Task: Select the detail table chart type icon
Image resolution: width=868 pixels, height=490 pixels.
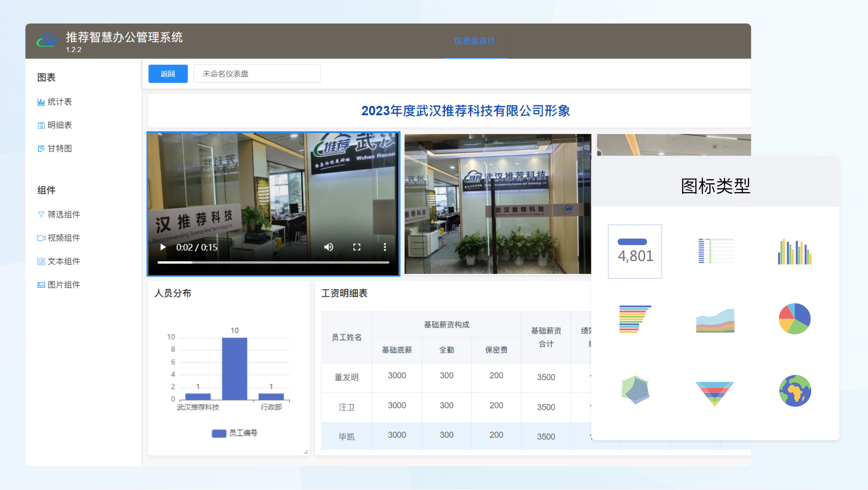Action: (x=716, y=251)
